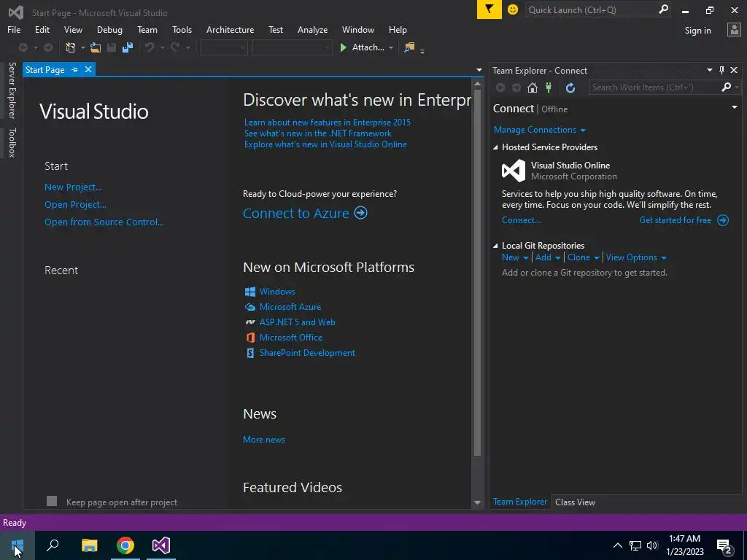The height and width of the screenshot is (560, 747).
Task: Click the Team Explorer Back arrow icon
Action: click(x=500, y=87)
